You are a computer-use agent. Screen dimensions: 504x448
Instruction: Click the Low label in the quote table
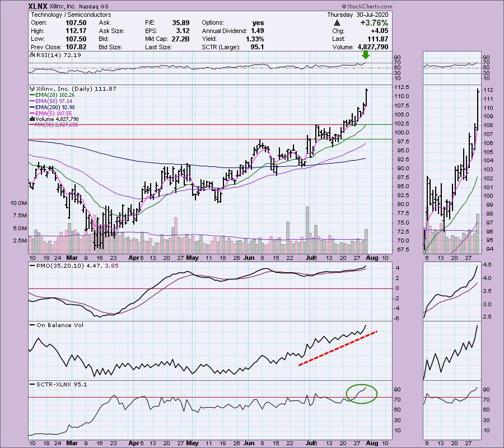[x=38, y=39]
